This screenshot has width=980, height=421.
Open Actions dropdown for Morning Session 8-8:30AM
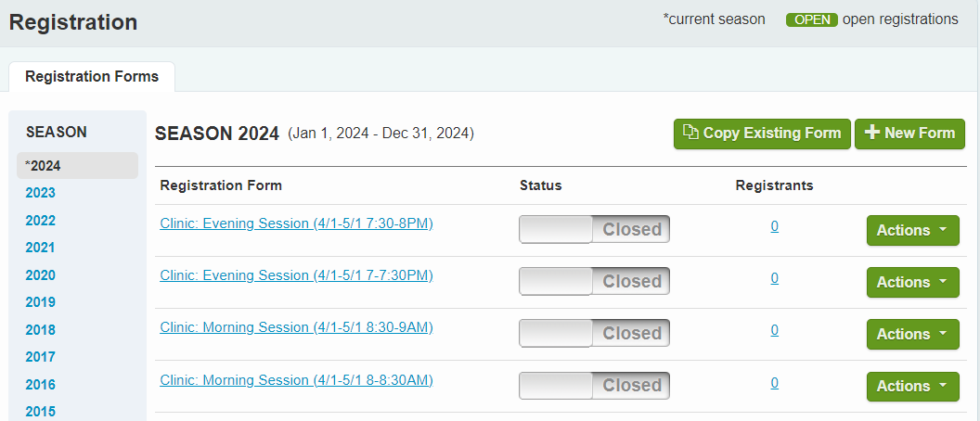912,386
